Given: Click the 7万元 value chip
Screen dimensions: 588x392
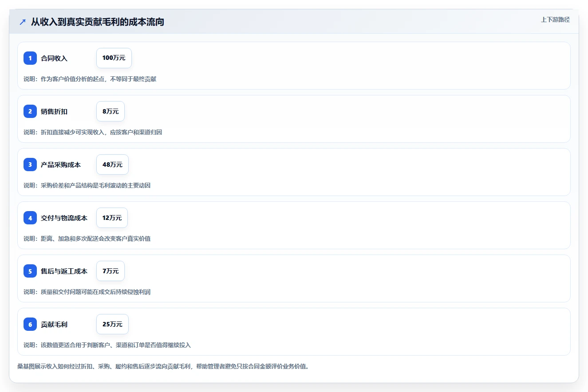Looking at the screenshot, I should pyautogui.click(x=110, y=271).
